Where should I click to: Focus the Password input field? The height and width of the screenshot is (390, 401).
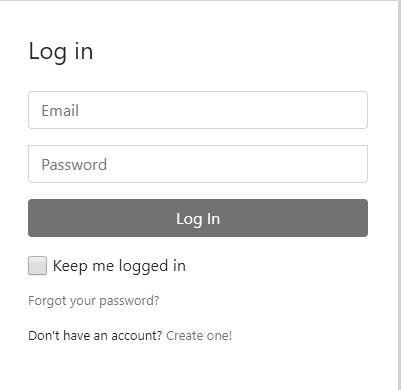click(x=198, y=164)
